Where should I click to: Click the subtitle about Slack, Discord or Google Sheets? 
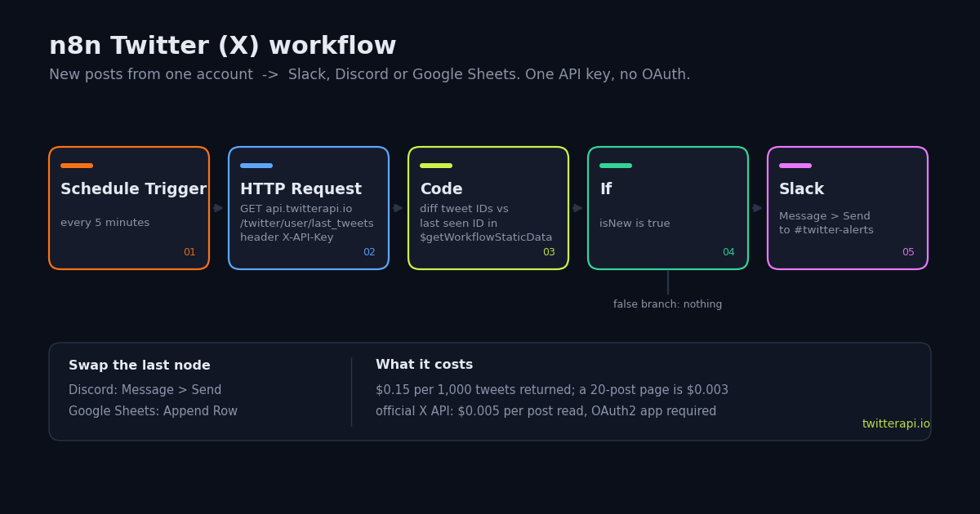pyautogui.click(x=369, y=75)
